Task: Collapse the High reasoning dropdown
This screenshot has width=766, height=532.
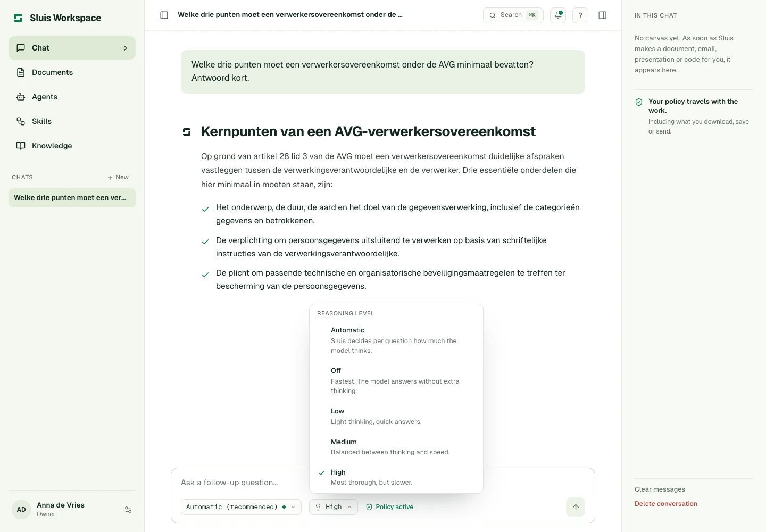Action: (334, 507)
